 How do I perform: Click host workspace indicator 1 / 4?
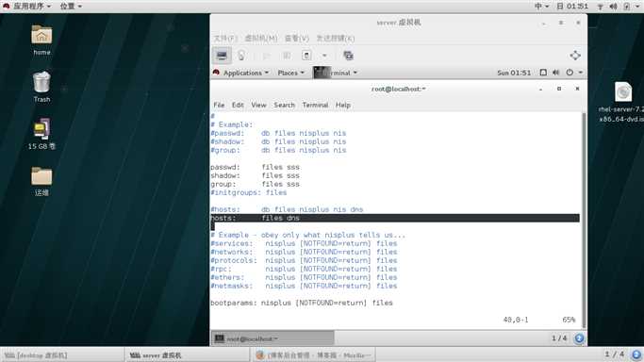tap(614, 354)
